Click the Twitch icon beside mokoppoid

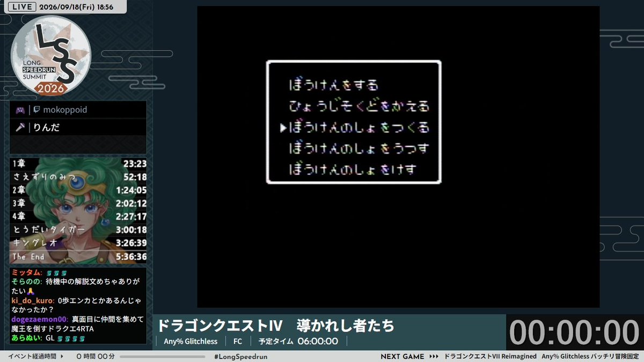pyautogui.click(x=36, y=110)
